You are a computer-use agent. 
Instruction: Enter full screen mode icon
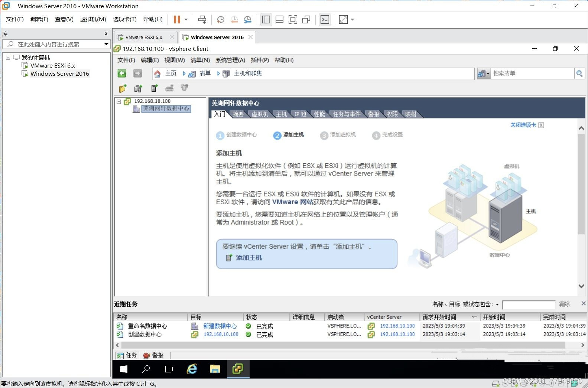[x=293, y=19]
